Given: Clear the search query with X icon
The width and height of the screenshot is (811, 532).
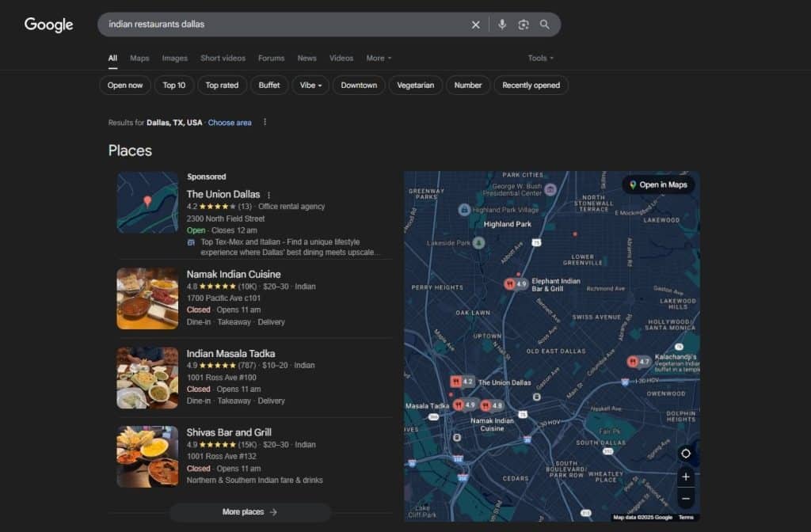Looking at the screenshot, I should pos(475,25).
